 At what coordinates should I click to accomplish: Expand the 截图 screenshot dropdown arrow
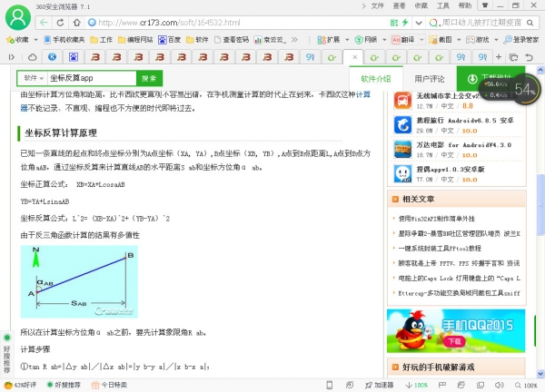(459, 40)
